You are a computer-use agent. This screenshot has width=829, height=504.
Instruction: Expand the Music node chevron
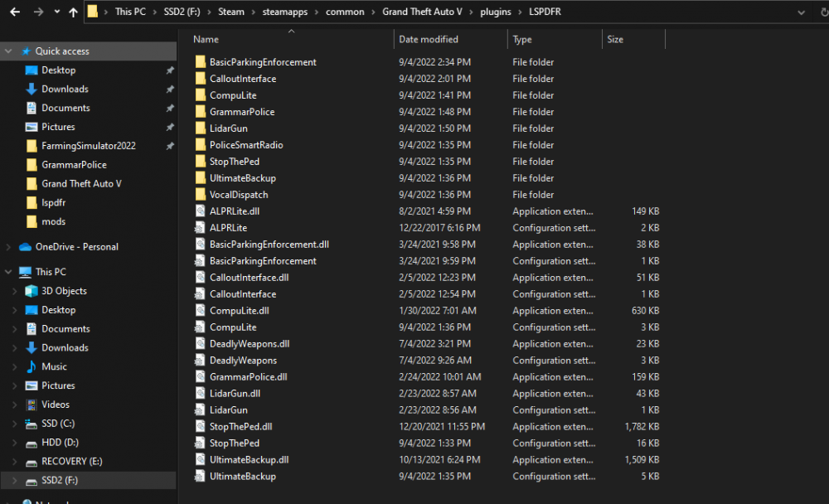[15, 366]
